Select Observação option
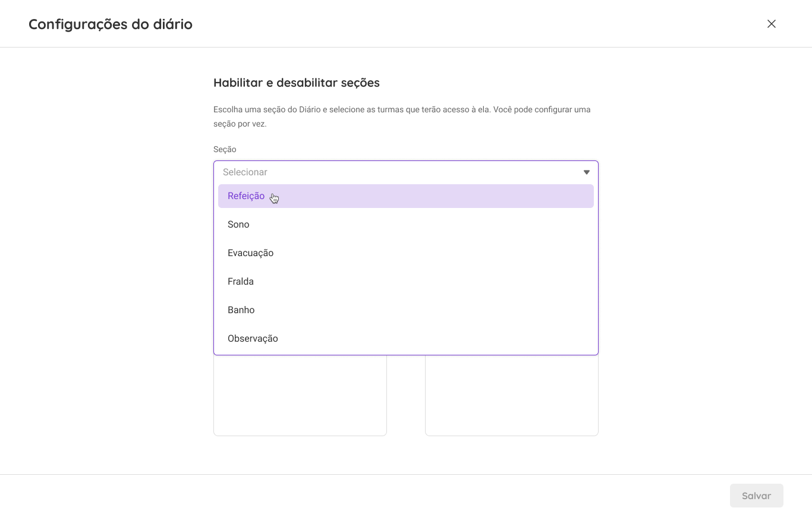The height and width of the screenshot is (517, 812). click(x=406, y=339)
